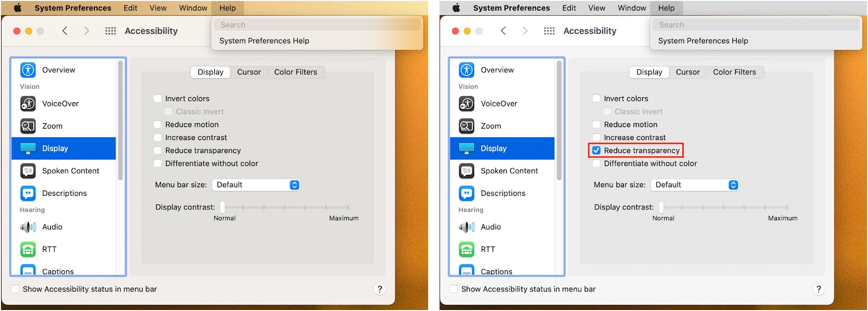868x311 pixels.
Task: Select the VoiceOver icon in left window sidebar
Action: coord(28,104)
